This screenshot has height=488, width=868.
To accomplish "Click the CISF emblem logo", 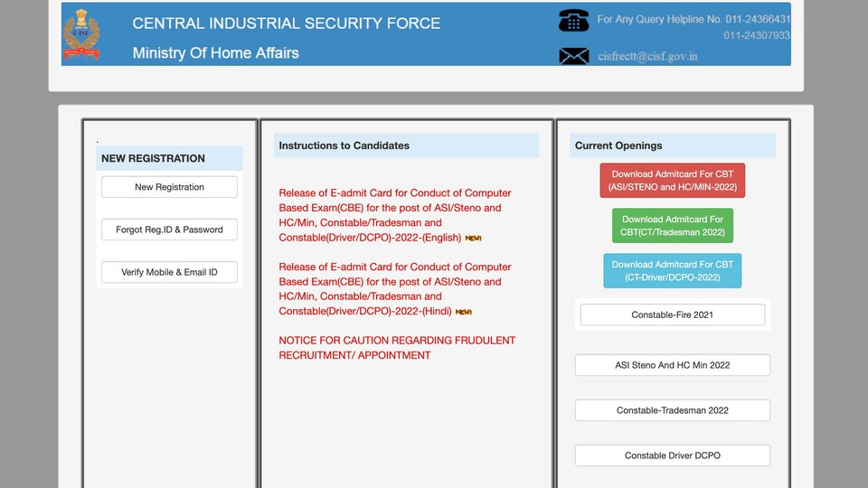I will (81, 34).
